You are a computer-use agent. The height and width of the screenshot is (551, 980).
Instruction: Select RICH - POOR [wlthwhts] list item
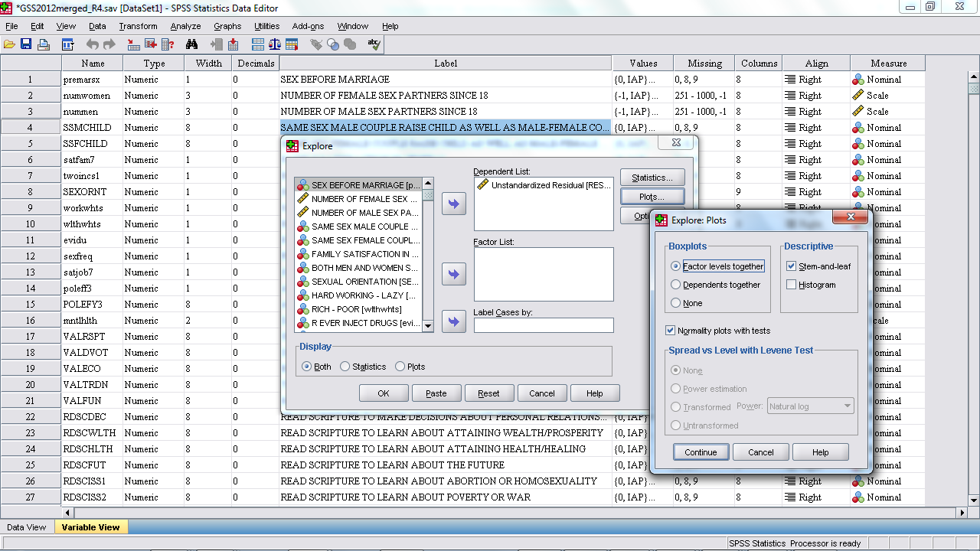(x=358, y=309)
